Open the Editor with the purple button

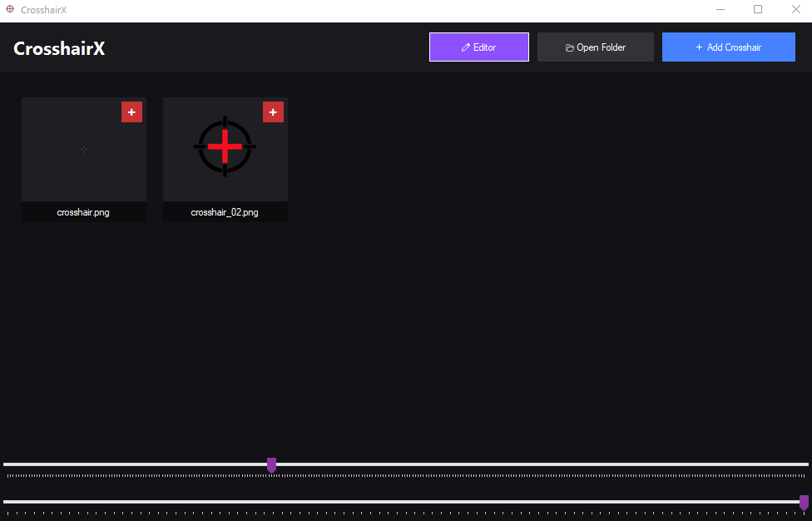479,47
